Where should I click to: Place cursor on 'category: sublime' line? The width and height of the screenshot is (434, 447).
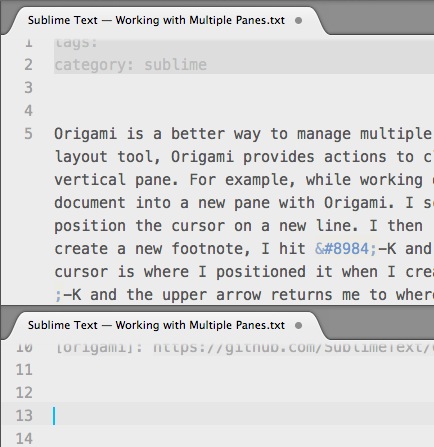(130, 65)
